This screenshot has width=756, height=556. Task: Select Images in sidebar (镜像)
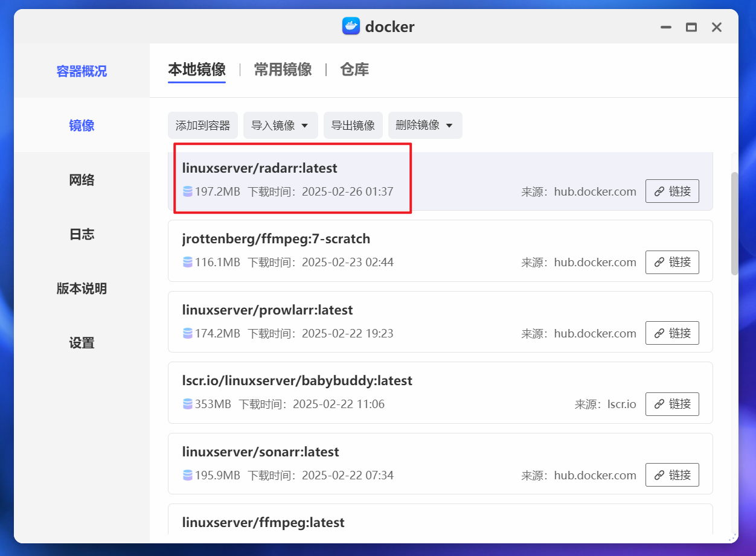82,126
